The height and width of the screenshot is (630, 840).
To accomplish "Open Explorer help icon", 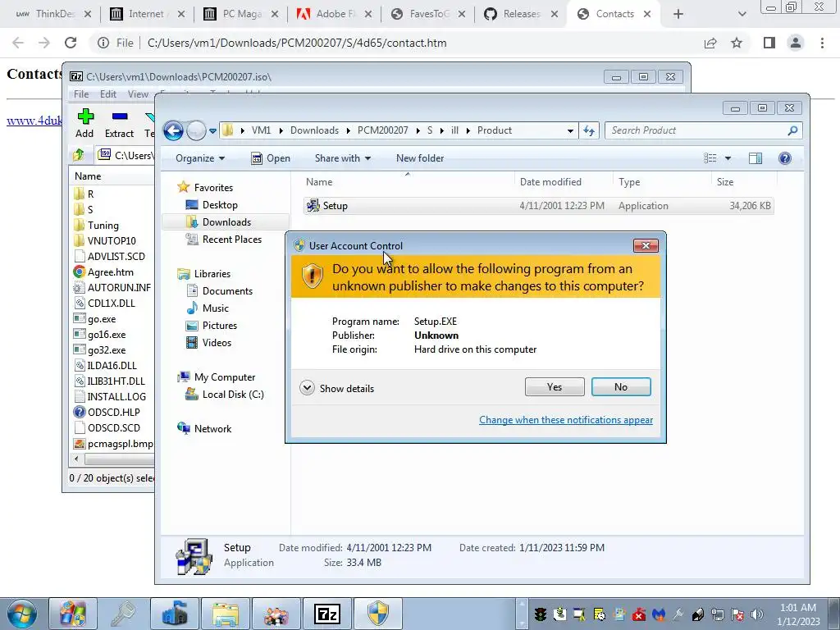I will click(x=785, y=158).
